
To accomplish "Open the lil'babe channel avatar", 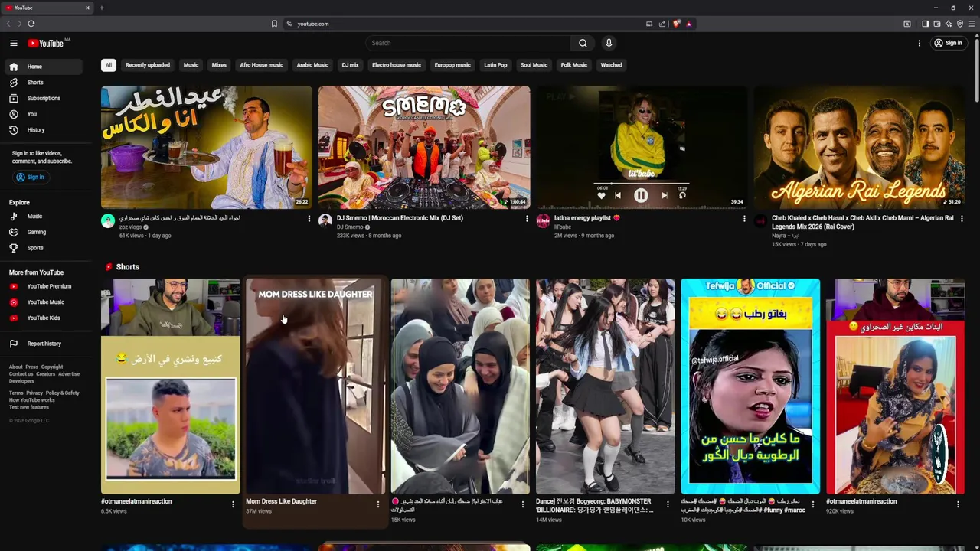I will [543, 221].
